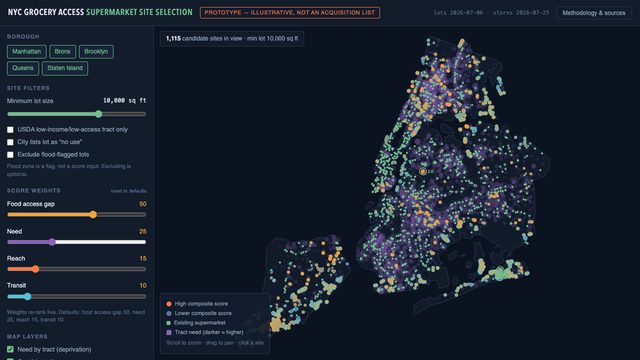Screen dimensions: 640x360
Task: Click the lots and stores date stamp
Action: (x=491, y=13)
